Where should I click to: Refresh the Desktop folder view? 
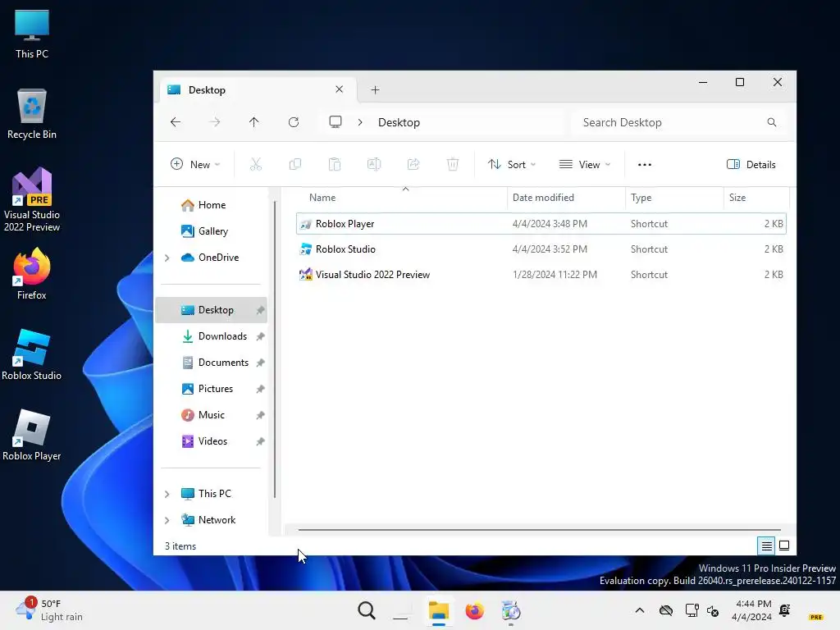point(294,122)
